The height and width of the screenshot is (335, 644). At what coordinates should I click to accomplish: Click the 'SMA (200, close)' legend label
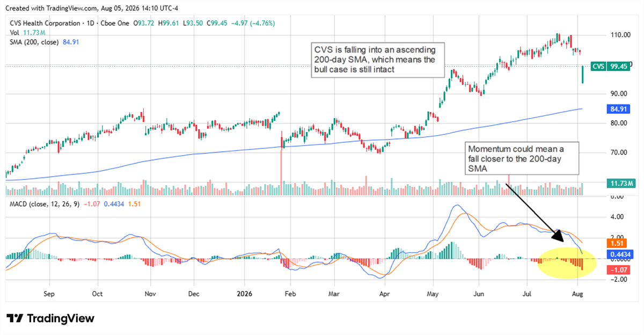coord(35,41)
